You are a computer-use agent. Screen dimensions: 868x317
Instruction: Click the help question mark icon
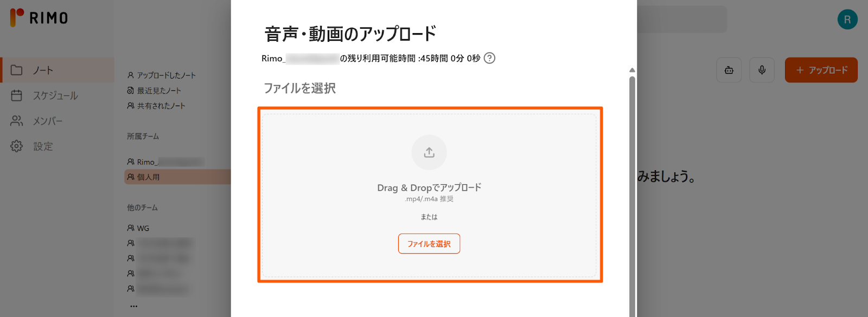pyautogui.click(x=489, y=58)
